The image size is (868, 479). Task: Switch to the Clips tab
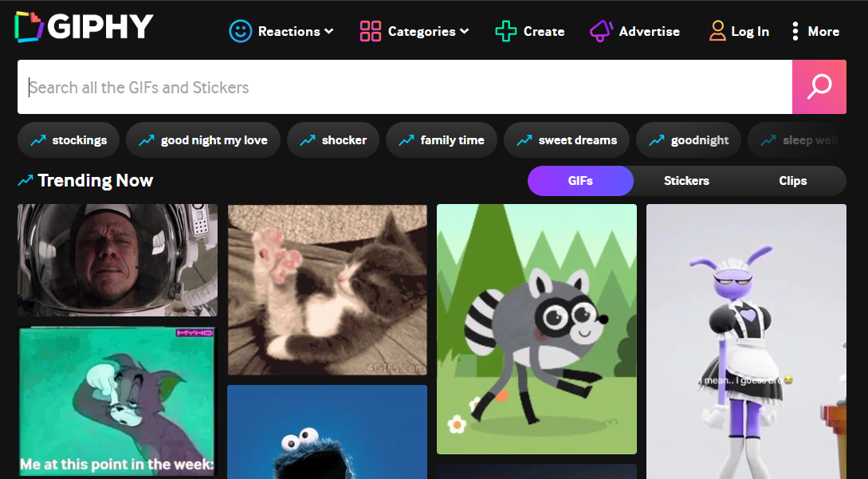coord(793,181)
